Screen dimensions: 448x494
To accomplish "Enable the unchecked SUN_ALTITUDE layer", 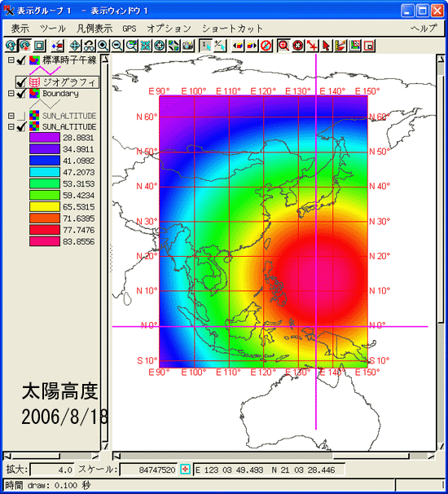I will click(x=21, y=116).
